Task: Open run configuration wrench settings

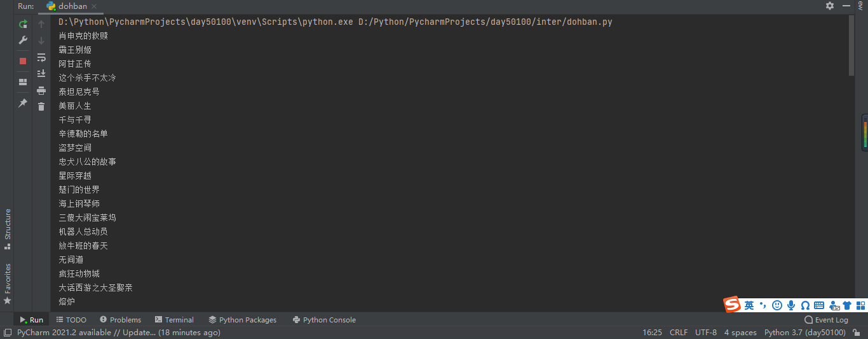Action: point(23,40)
